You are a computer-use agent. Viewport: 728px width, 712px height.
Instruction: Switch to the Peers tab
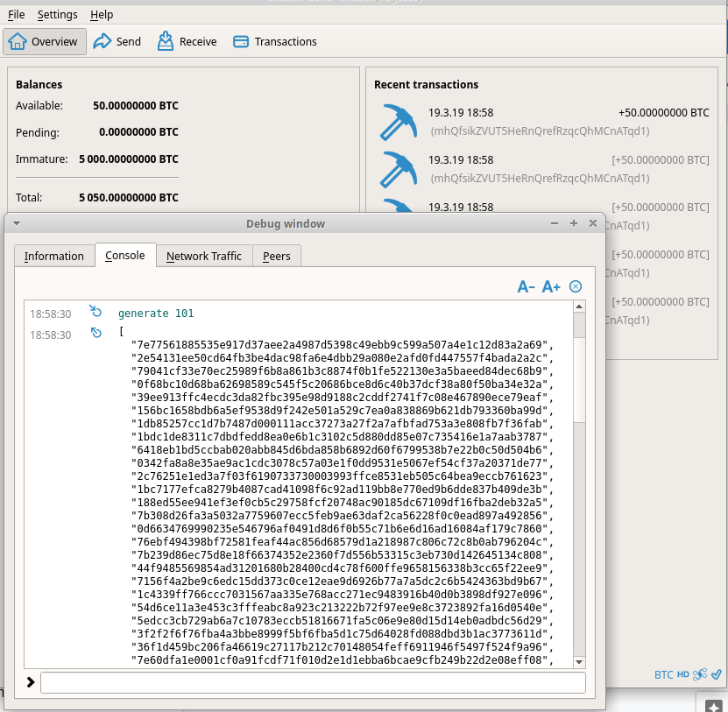(x=277, y=257)
